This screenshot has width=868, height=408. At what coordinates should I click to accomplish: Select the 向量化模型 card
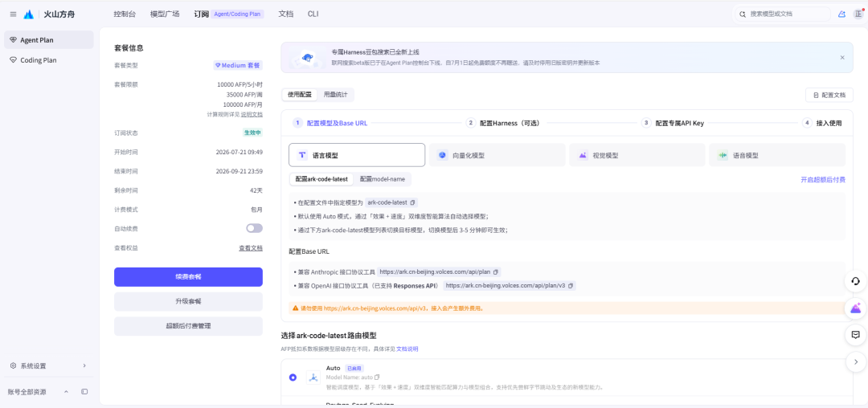coord(497,155)
